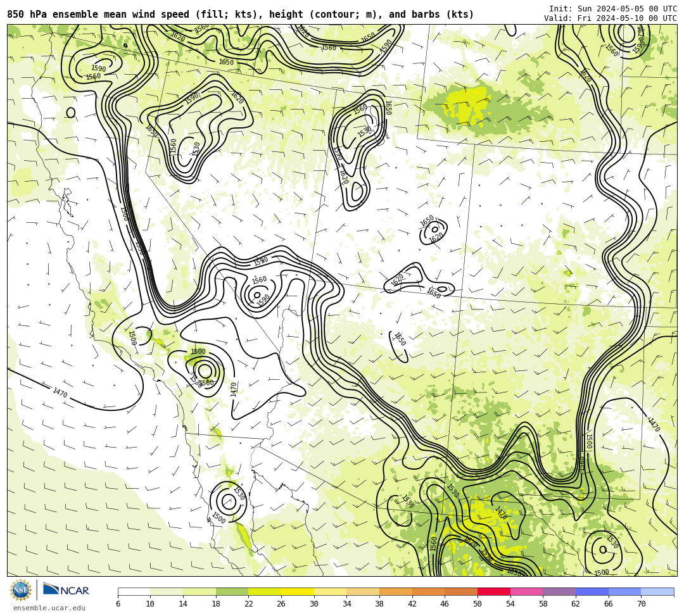The height and width of the screenshot is (616, 684).
Task: Pick the pink 54–58 kts colorbar swatch
Action: 526,591
